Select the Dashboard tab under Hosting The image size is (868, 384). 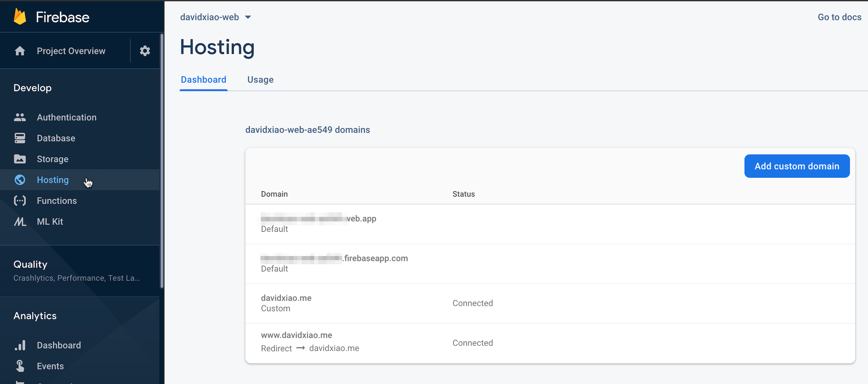click(x=204, y=80)
